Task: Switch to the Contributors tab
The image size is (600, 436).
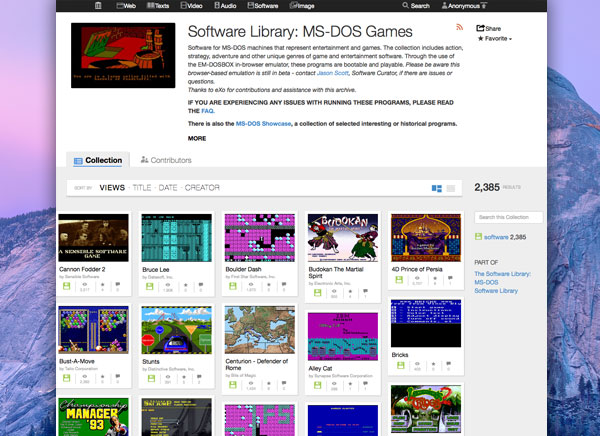Action: click(166, 160)
